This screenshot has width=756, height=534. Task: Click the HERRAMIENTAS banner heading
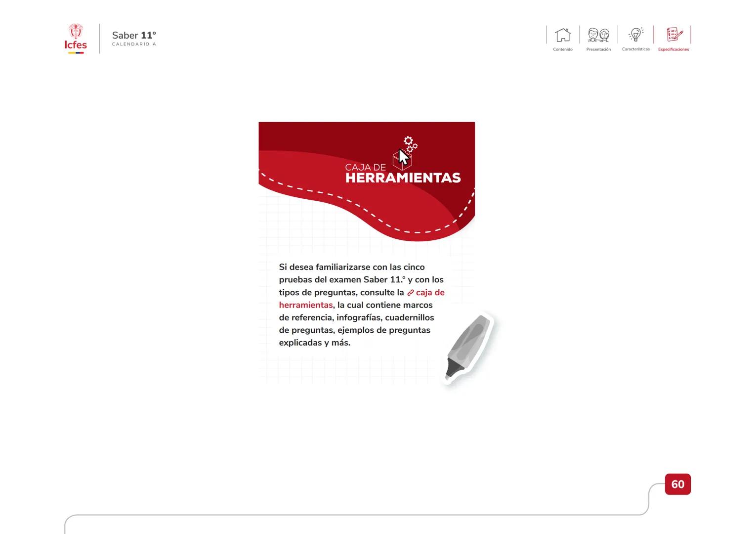(403, 178)
